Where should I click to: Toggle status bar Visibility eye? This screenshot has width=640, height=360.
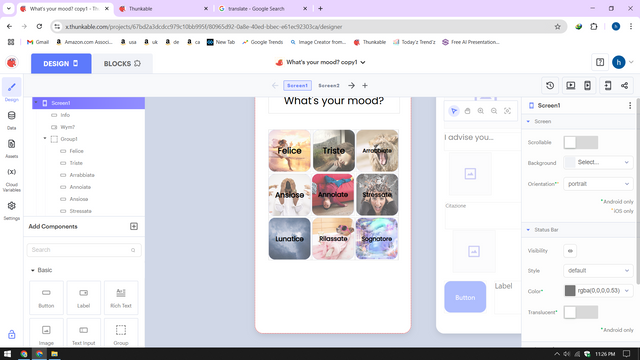tap(570, 251)
